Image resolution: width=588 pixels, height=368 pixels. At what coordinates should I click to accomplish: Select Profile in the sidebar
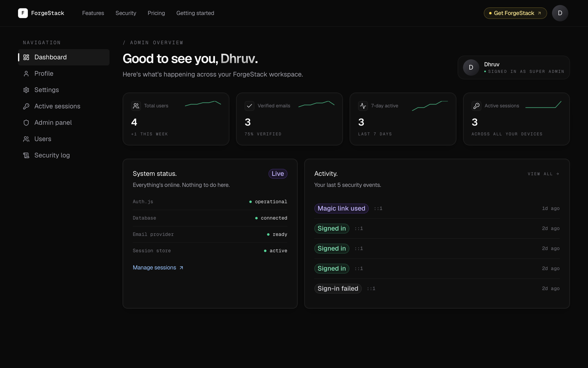pos(64,74)
